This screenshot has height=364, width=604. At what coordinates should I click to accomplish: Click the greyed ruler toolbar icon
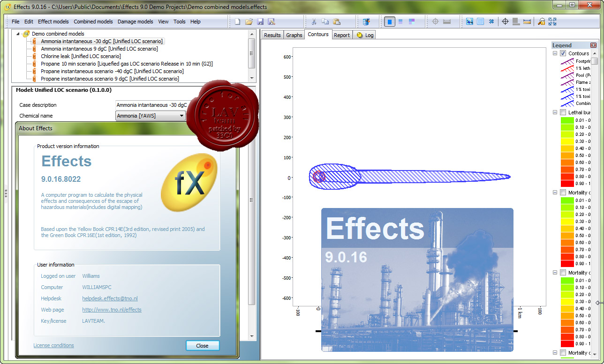pyautogui.click(x=446, y=22)
